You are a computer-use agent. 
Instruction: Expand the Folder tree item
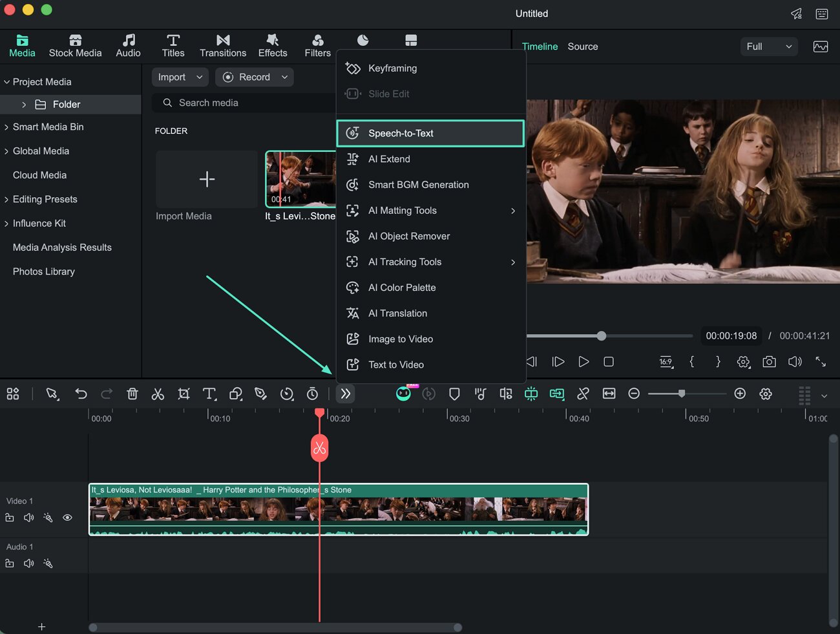pyautogui.click(x=24, y=105)
